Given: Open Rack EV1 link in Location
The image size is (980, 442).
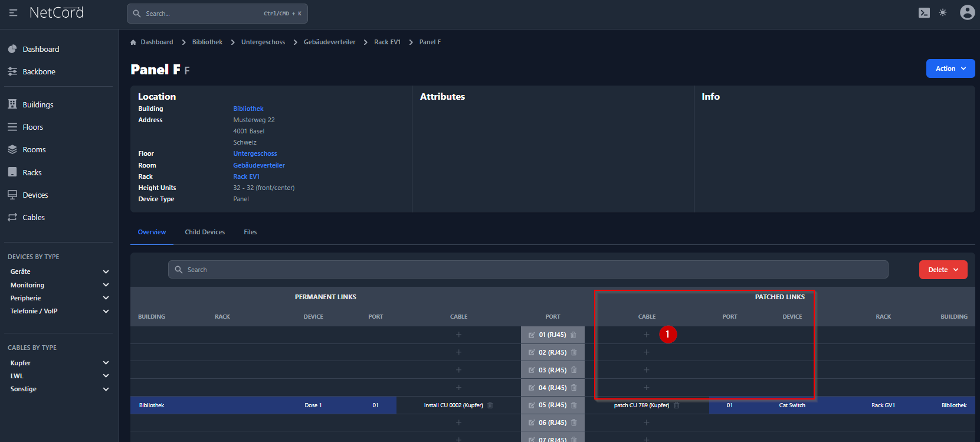Looking at the screenshot, I should [x=246, y=176].
